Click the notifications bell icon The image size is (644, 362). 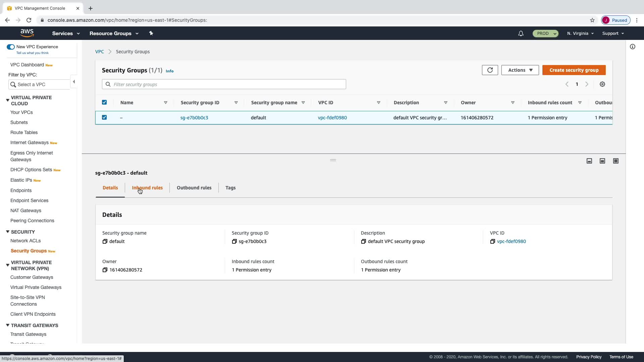(521, 34)
